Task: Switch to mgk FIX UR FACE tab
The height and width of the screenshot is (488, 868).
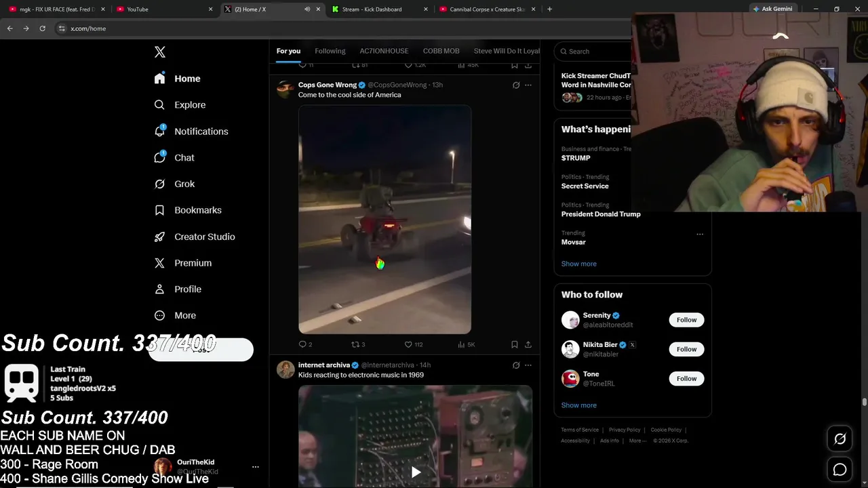Action: pyautogui.click(x=56, y=9)
